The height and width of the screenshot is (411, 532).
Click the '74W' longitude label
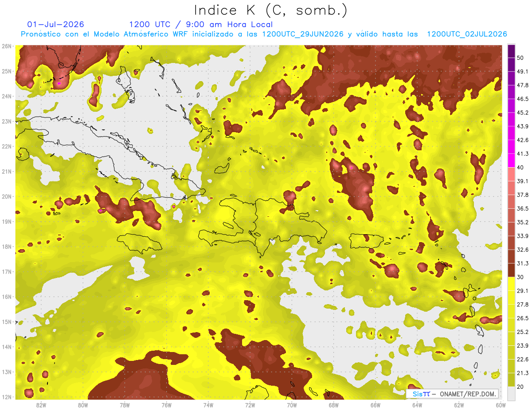(208, 405)
